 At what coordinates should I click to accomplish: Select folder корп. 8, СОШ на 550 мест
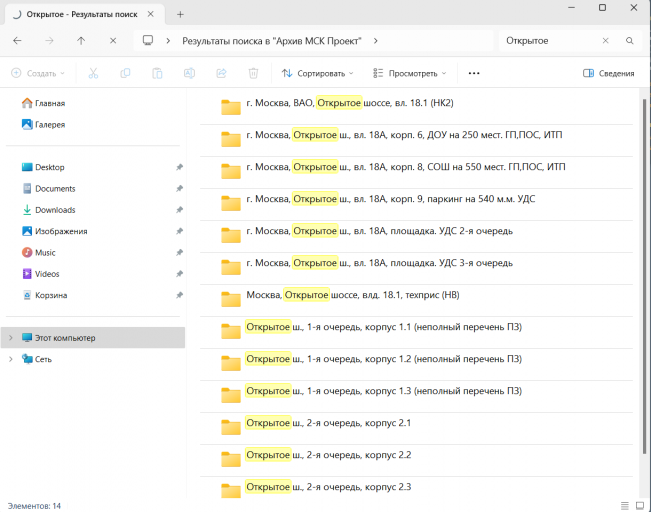coord(416,171)
